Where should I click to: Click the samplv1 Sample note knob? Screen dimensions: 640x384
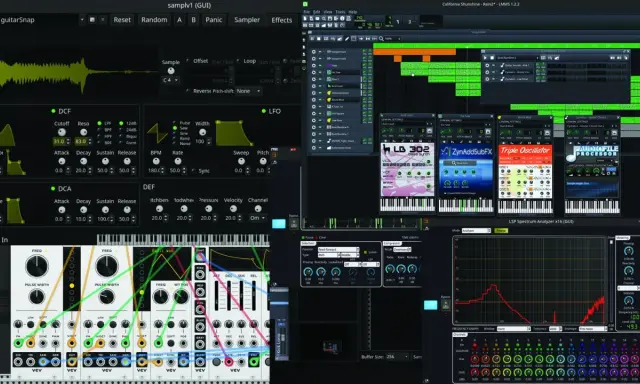tap(171, 71)
